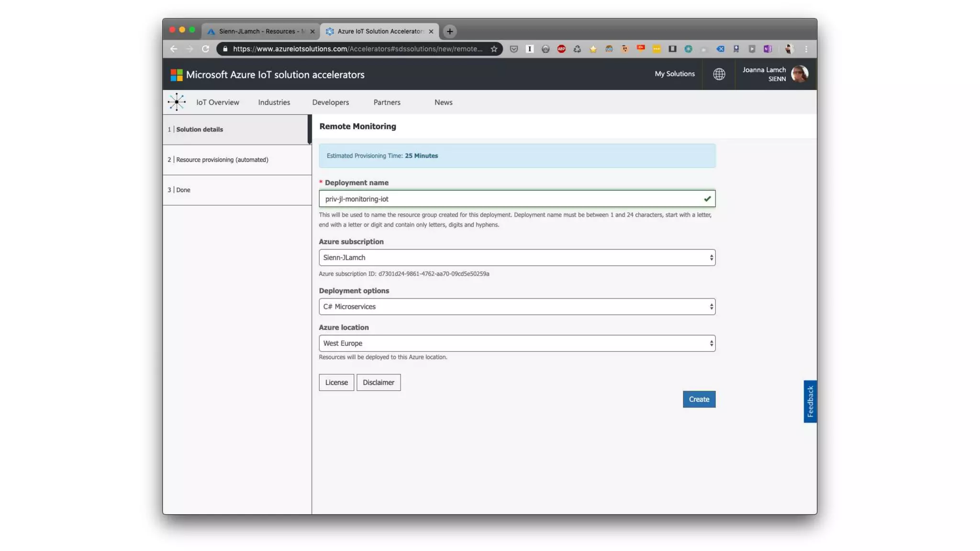Click the Pocket extension icon
The height and width of the screenshot is (551, 980).
pos(513,49)
